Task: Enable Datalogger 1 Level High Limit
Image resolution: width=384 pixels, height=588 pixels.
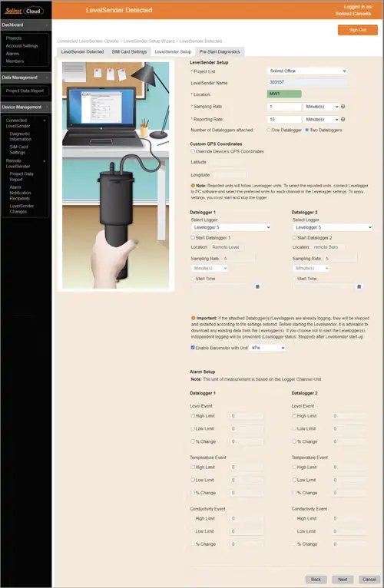Action: coord(193,416)
